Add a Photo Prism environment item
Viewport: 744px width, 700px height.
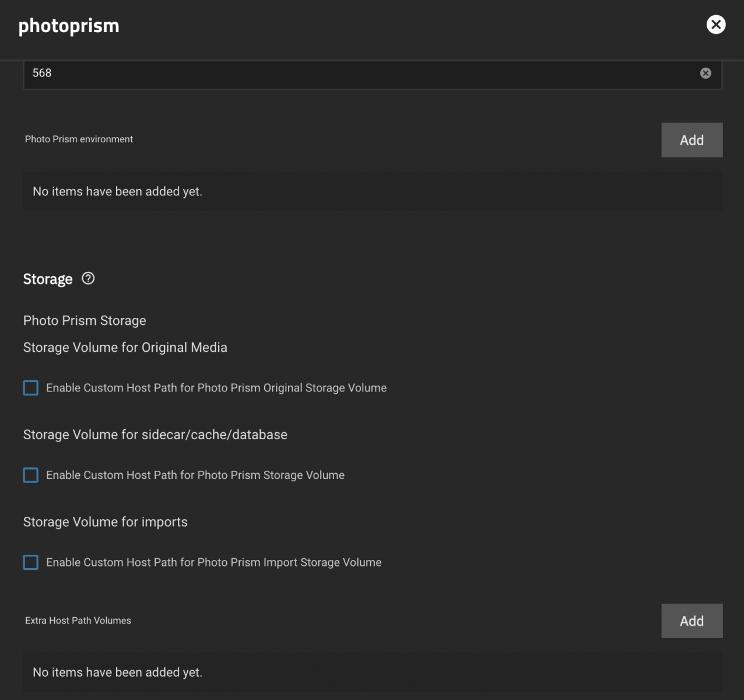[x=692, y=140]
